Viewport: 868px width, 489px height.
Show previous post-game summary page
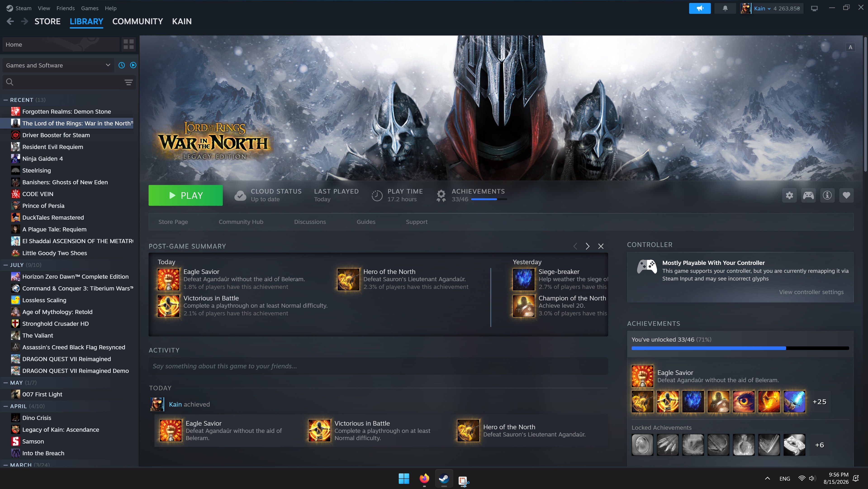tap(575, 246)
